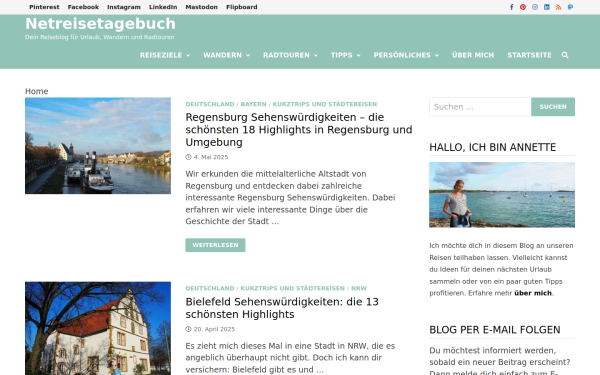Click the date 4. Mai 2025
Image resolution: width=600 pixels, height=375 pixels.
pyautogui.click(x=211, y=157)
